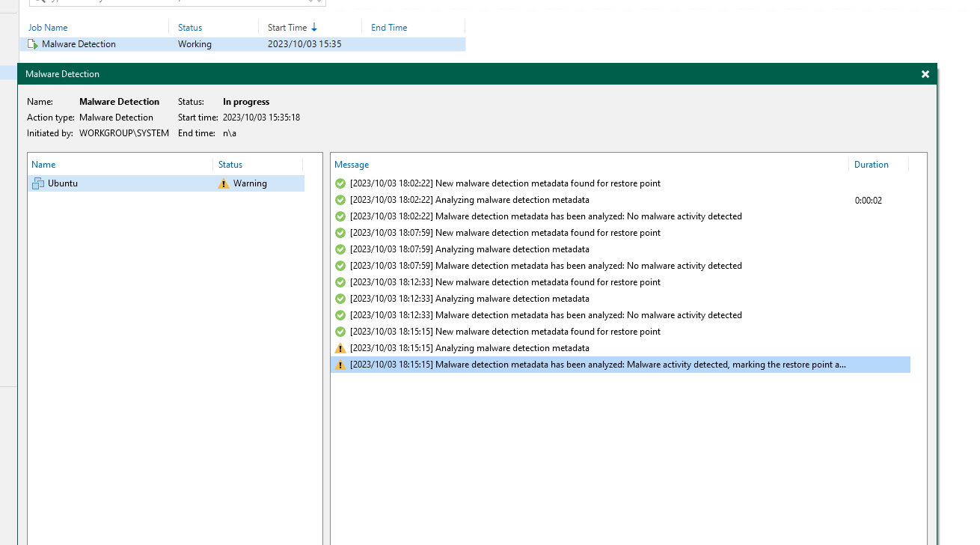Click the 2023/10/03 15:35:18 start time value

click(261, 118)
